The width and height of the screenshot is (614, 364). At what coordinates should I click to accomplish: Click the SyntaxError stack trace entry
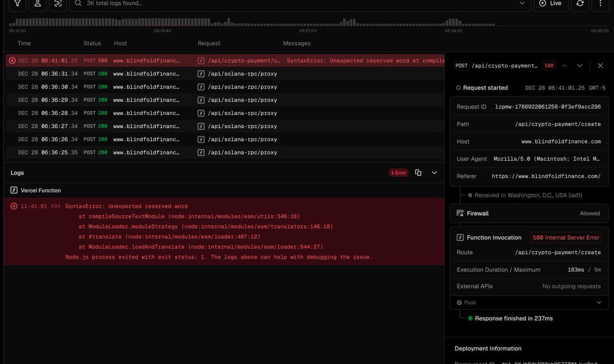(224, 232)
